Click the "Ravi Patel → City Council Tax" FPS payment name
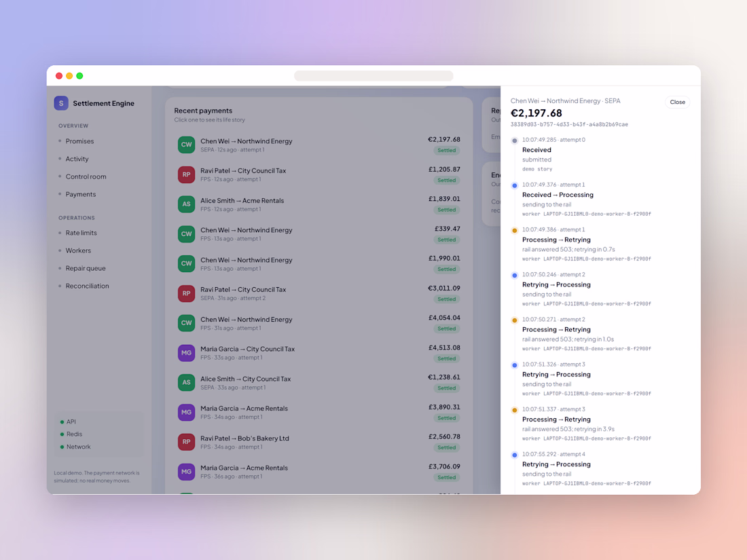The image size is (747, 560). [243, 170]
